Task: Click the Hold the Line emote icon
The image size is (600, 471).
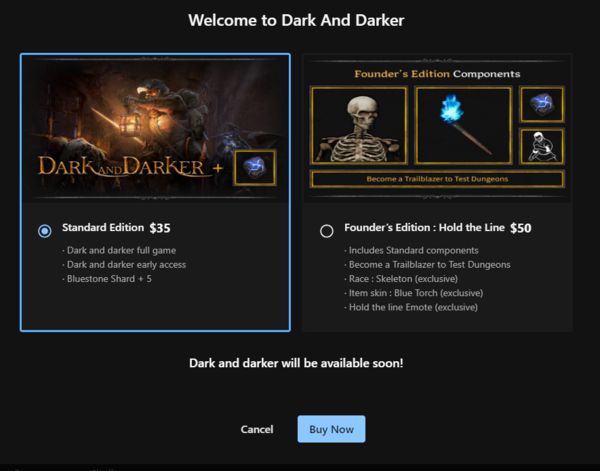Action: 542,146
